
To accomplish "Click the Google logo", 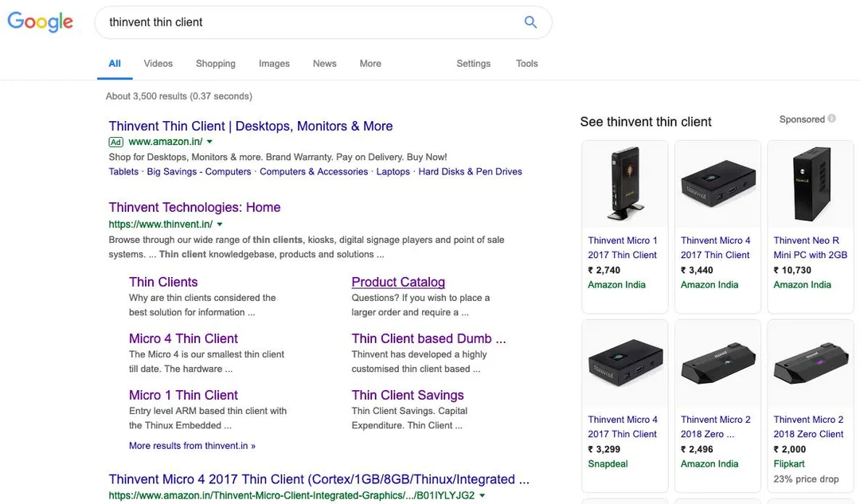I will pos(40,22).
